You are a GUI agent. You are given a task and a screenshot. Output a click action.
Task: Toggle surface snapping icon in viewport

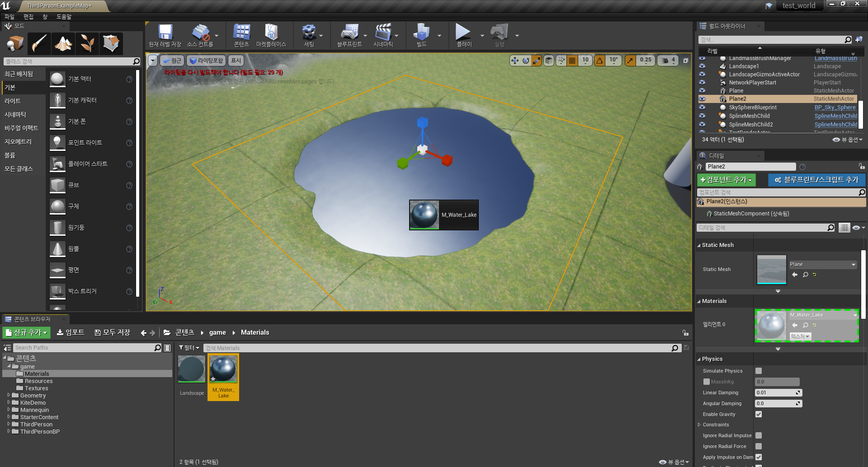click(x=561, y=61)
